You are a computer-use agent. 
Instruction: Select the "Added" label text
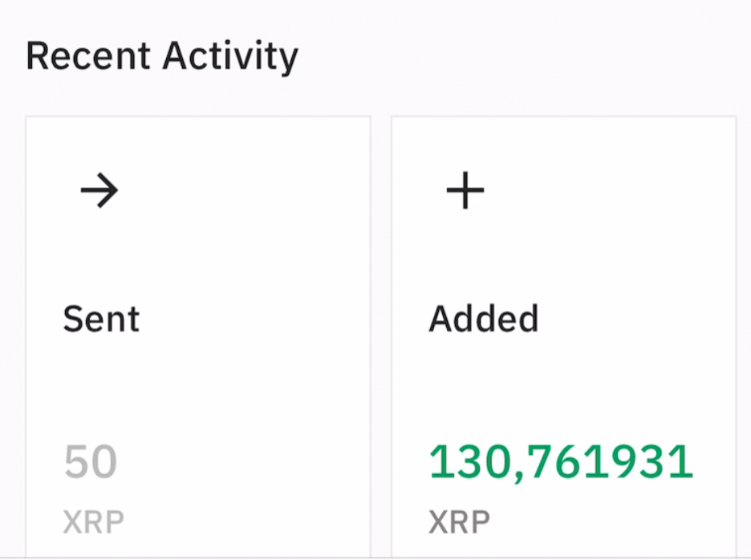tap(483, 319)
